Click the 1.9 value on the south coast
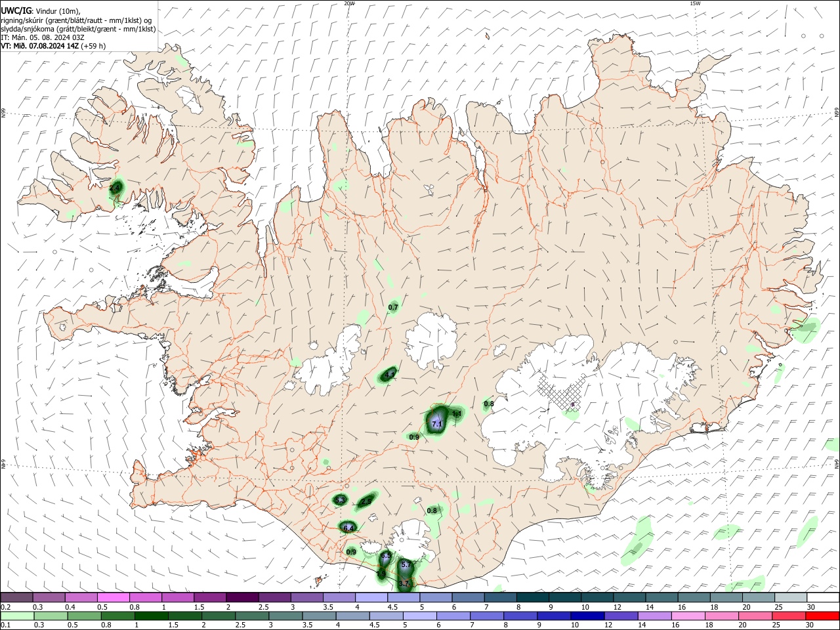The width and height of the screenshot is (840, 630). [381, 574]
